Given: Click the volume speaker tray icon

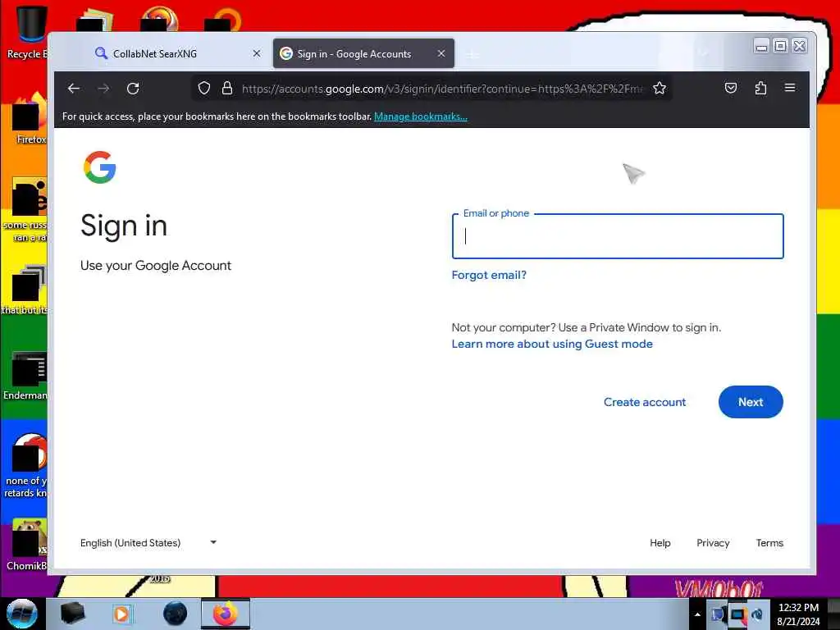Looking at the screenshot, I should pyautogui.click(x=758, y=614).
